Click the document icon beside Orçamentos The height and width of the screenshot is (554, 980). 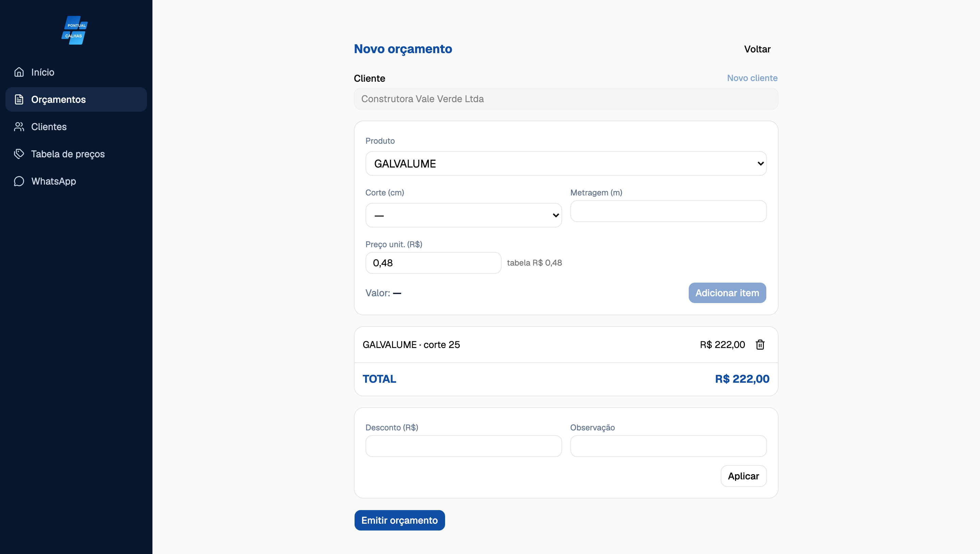(x=19, y=99)
